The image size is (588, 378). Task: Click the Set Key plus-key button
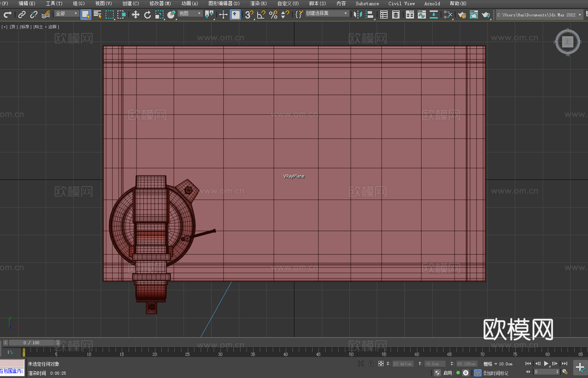[580, 368]
